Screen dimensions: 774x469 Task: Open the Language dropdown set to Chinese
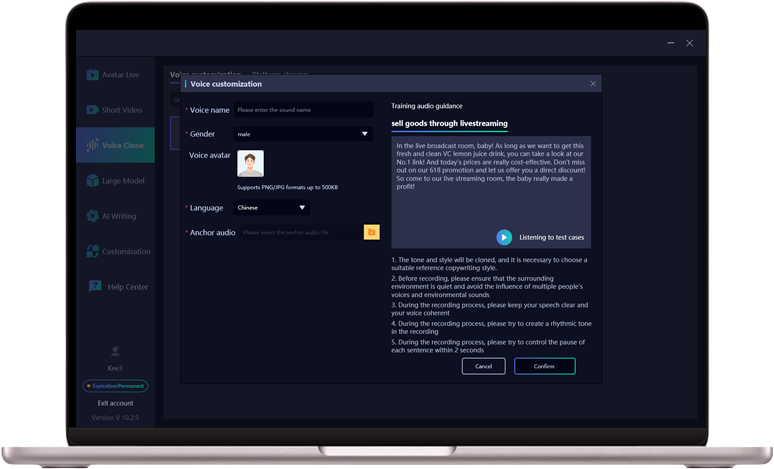[x=271, y=208]
